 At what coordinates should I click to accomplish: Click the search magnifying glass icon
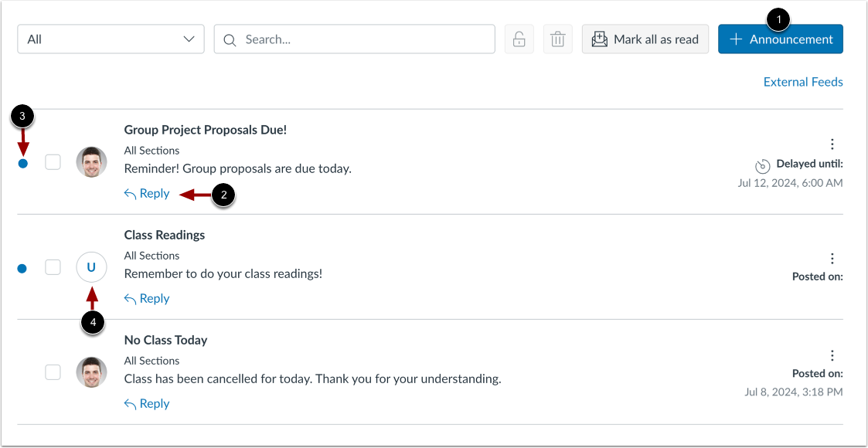(x=230, y=39)
